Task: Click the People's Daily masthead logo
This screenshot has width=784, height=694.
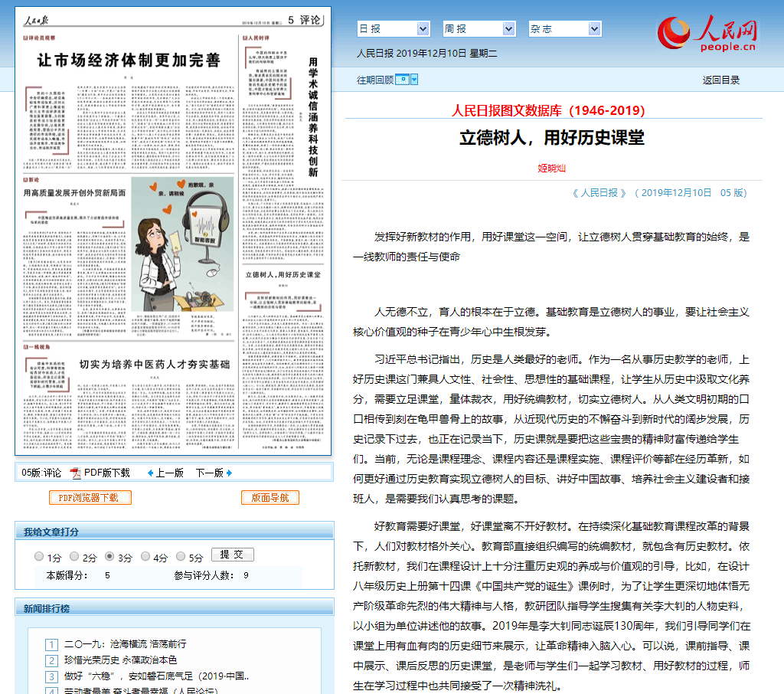Action: click(x=38, y=21)
